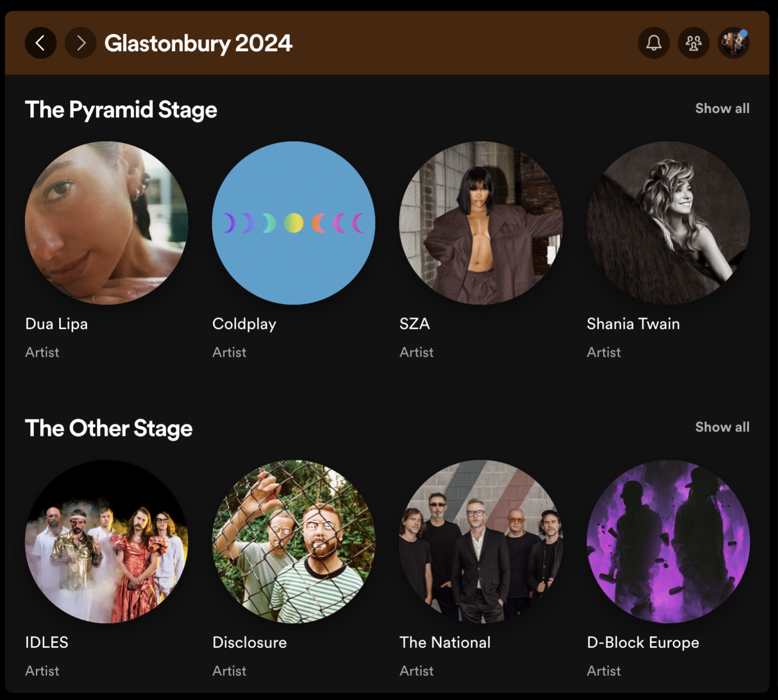778x700 pixels.
Task: Open Dua Lipa artist photo
Action: click(106, 223)
